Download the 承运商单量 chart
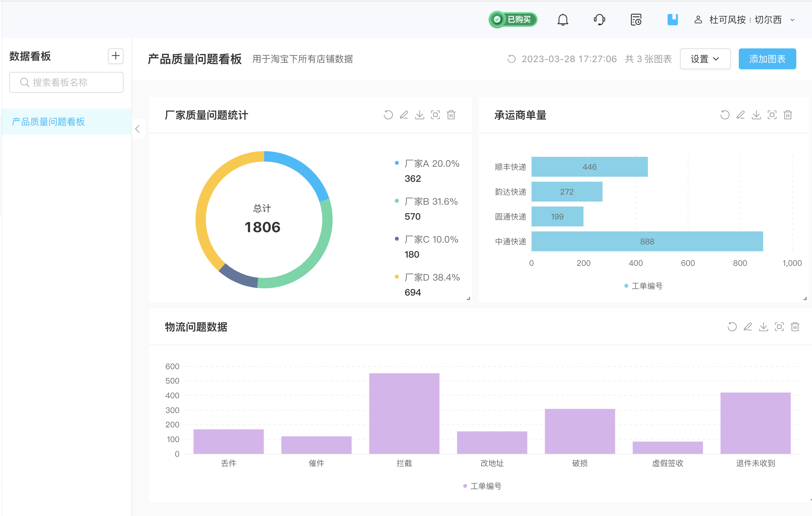This screenshot has height=516, width=812. click(756, 115)
